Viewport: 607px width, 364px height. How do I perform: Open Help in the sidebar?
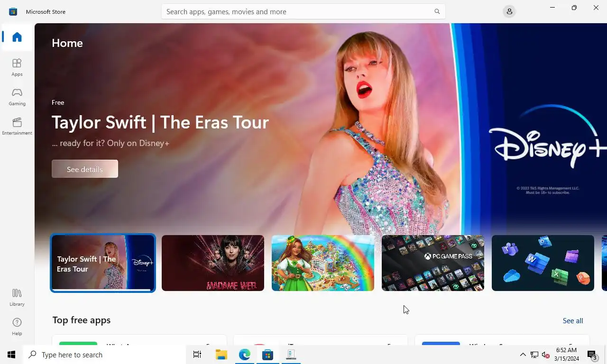17,327
